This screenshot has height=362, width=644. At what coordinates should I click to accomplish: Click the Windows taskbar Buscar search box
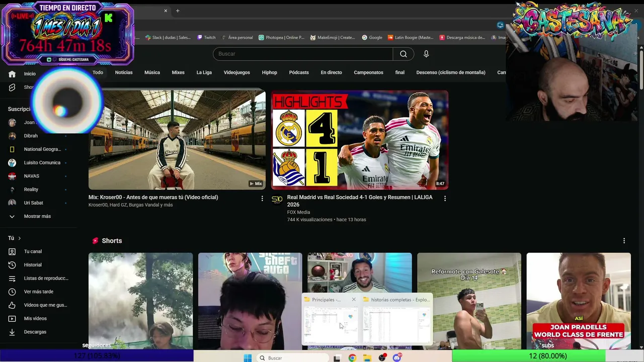(293, 358)
